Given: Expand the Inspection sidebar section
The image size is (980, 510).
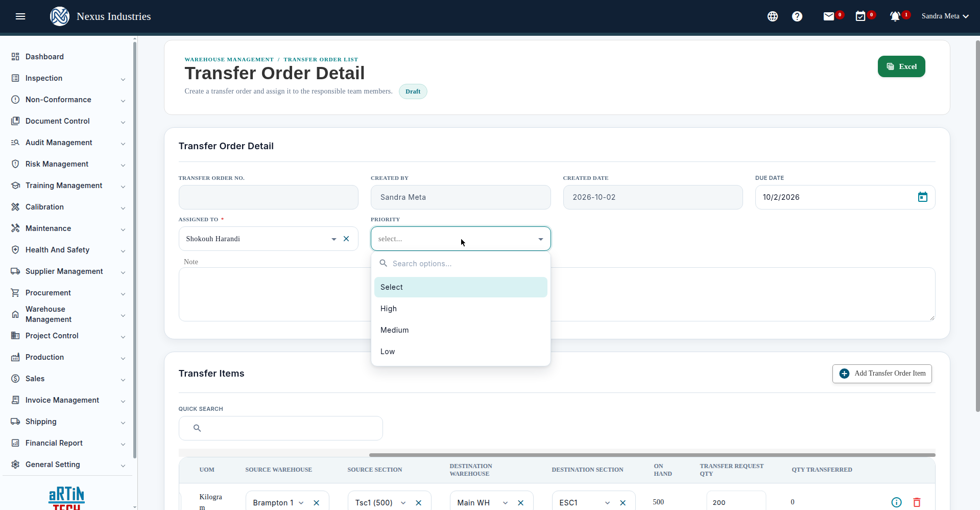Looking at the screenshot, I should click(123, 79).
